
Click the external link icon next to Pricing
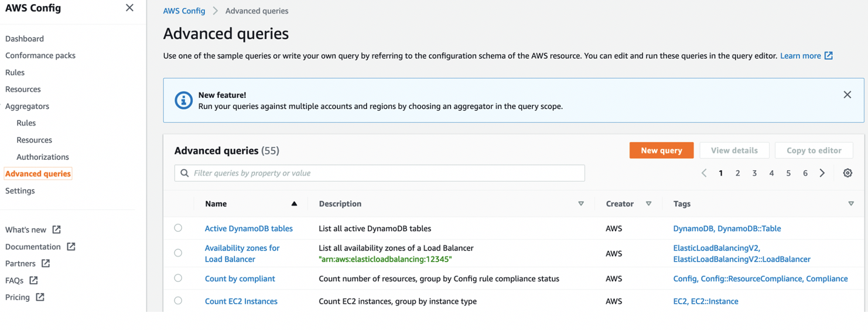[x=40, y=297]
